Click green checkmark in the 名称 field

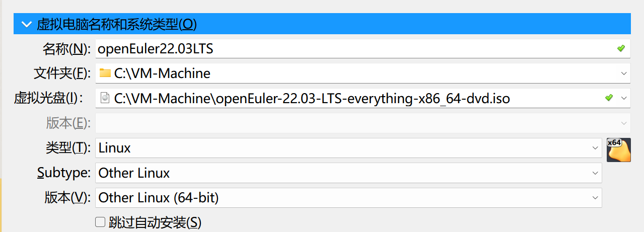coord(621,48)
